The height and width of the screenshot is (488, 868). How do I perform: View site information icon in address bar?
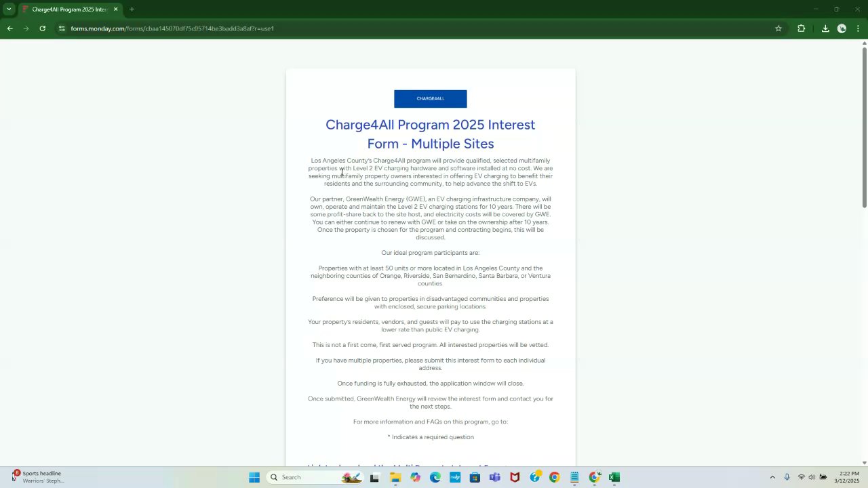[x=62, y=28]
